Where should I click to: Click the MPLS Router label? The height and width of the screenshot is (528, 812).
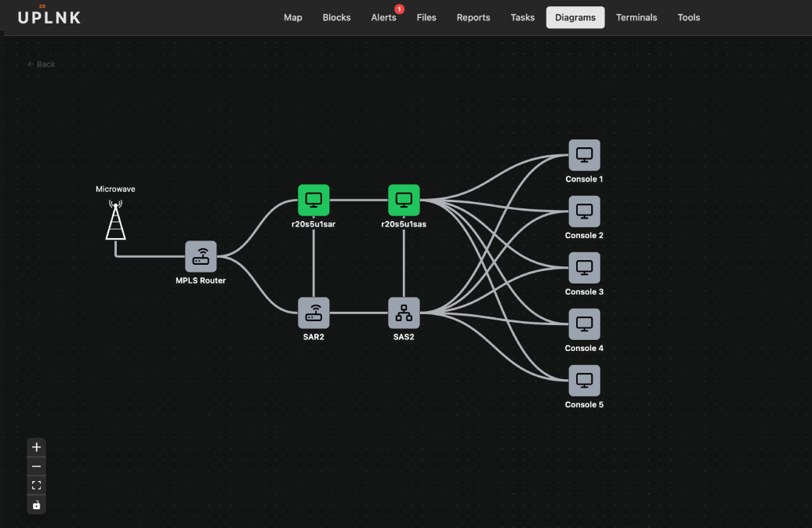coord(201,280)
